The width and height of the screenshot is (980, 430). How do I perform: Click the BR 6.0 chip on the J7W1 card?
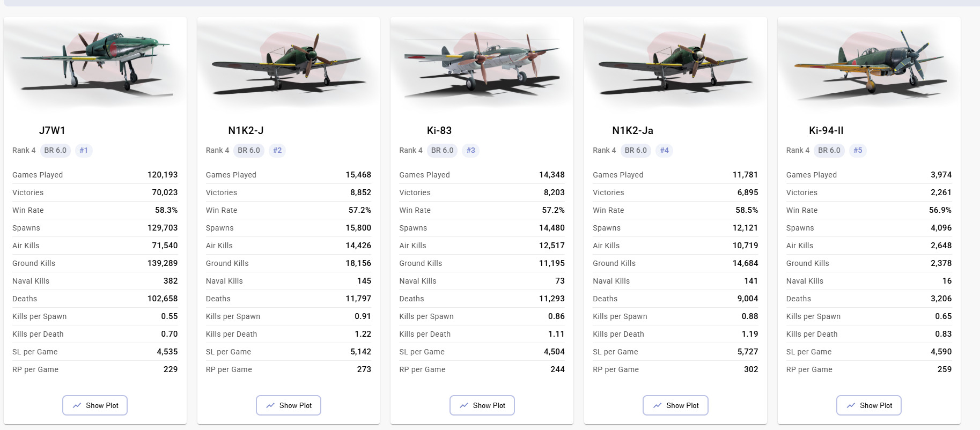(55, 150)
